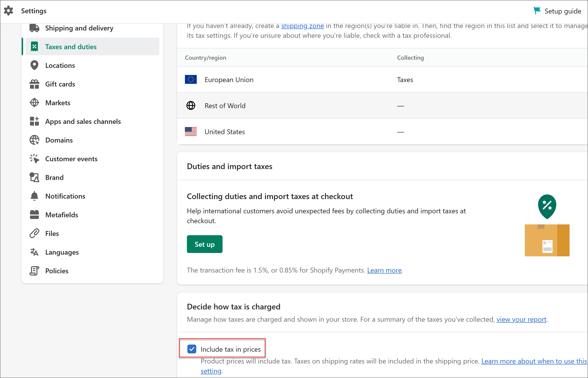The width and height of the screenshot is (588, 378).
Task: Click Settings title text
Action: coord(34,11)
